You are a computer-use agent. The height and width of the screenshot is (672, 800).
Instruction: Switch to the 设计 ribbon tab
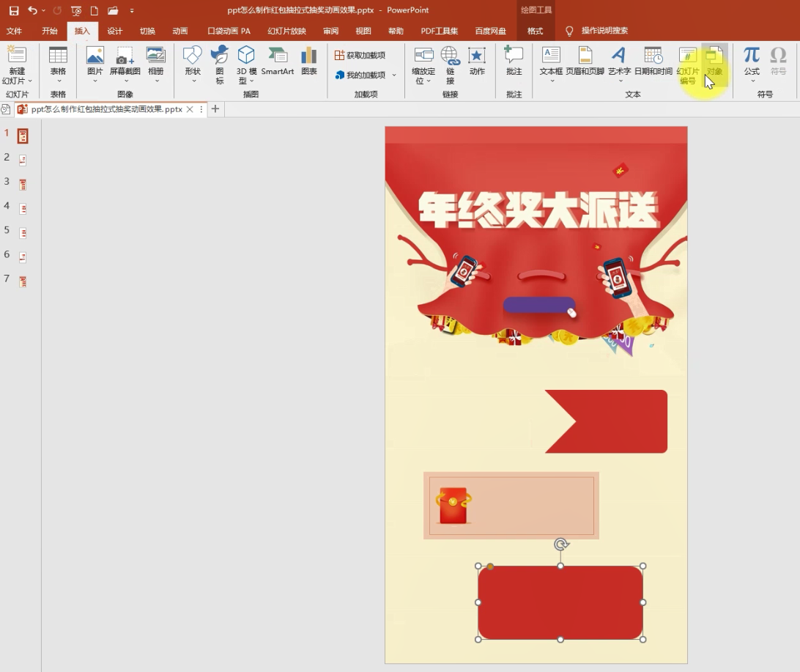(115, 31)
